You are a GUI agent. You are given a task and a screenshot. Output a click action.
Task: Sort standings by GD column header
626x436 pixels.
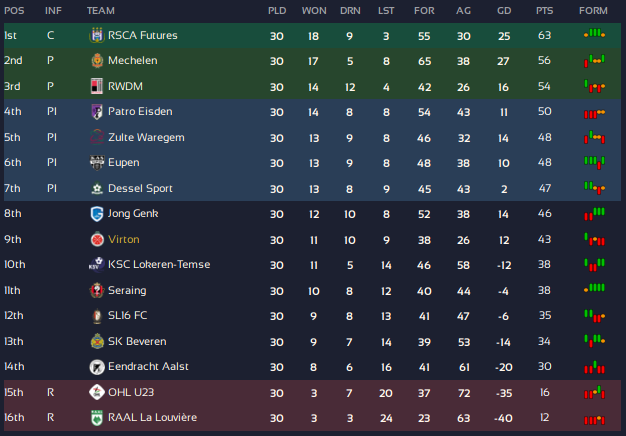(504, 10)
